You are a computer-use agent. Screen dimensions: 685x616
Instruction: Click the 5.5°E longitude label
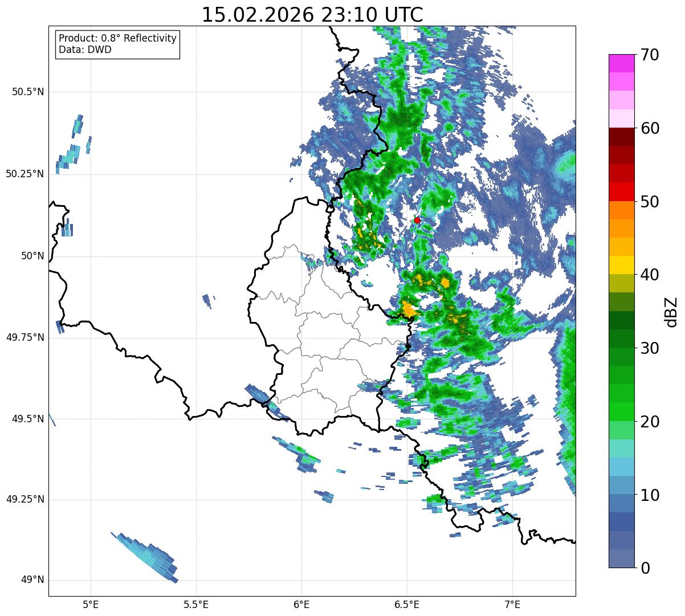pos(196,604)
